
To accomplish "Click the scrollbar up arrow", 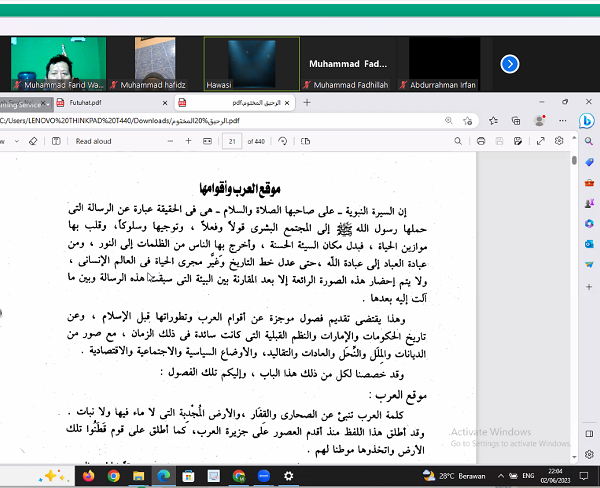I will coord(574,137).
